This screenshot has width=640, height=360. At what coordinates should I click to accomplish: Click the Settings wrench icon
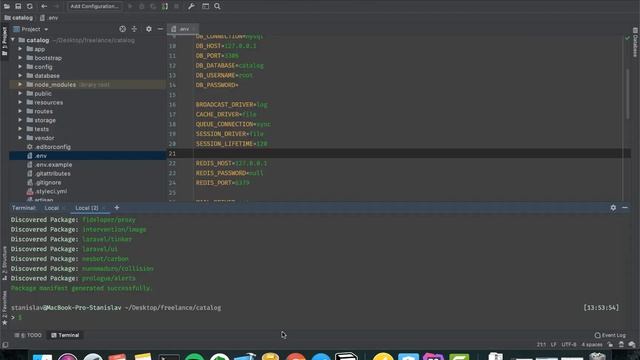click(191, 6)
